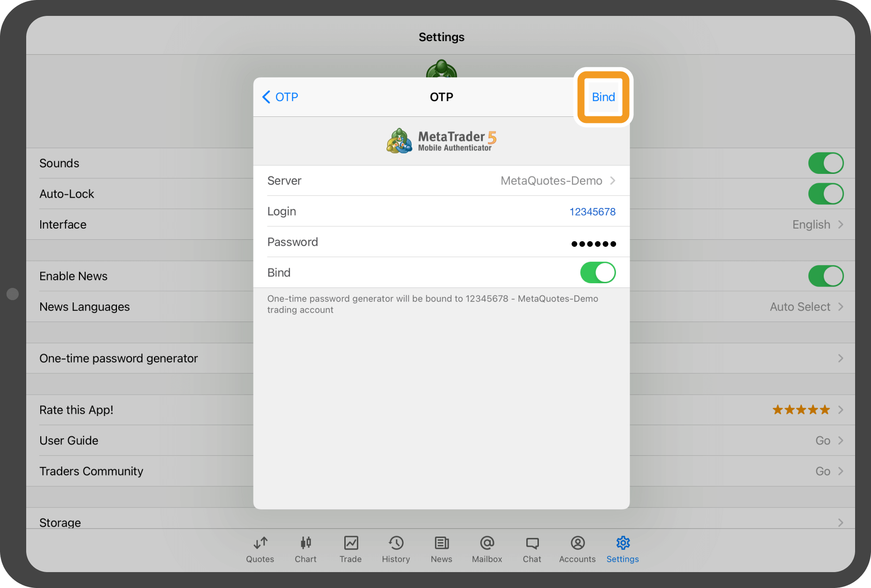Open the Mailbox tab icon
Screen dimensions: 871x588
486,549
